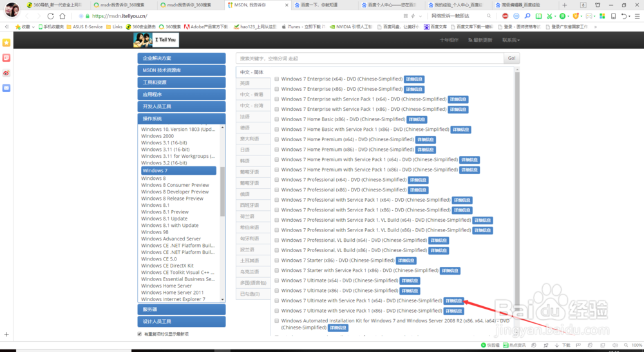Open 快剪辑 in the status bar
Image resolution: width=644 pixels, height=352 pixels.
tap(490, 345)
